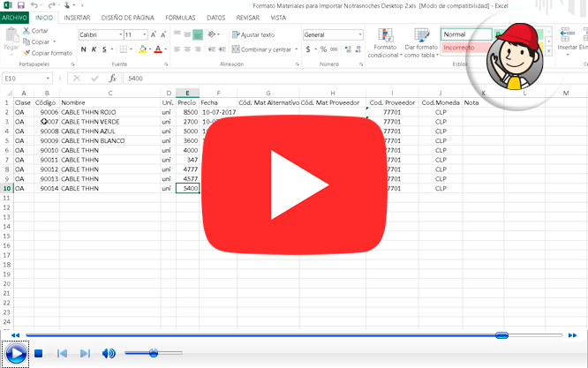
Task: Click the Save icon in quick access toolbar
Action: pyautogui.click(x=20, y=5)
